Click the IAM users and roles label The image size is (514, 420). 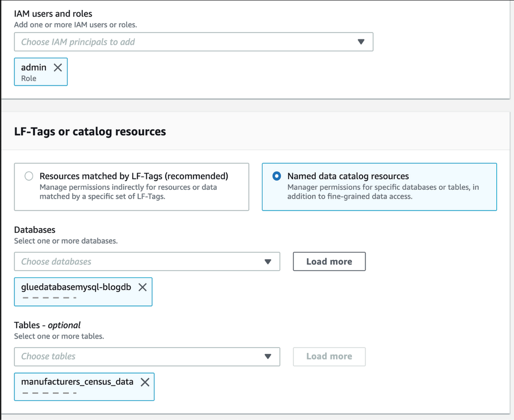53,14
